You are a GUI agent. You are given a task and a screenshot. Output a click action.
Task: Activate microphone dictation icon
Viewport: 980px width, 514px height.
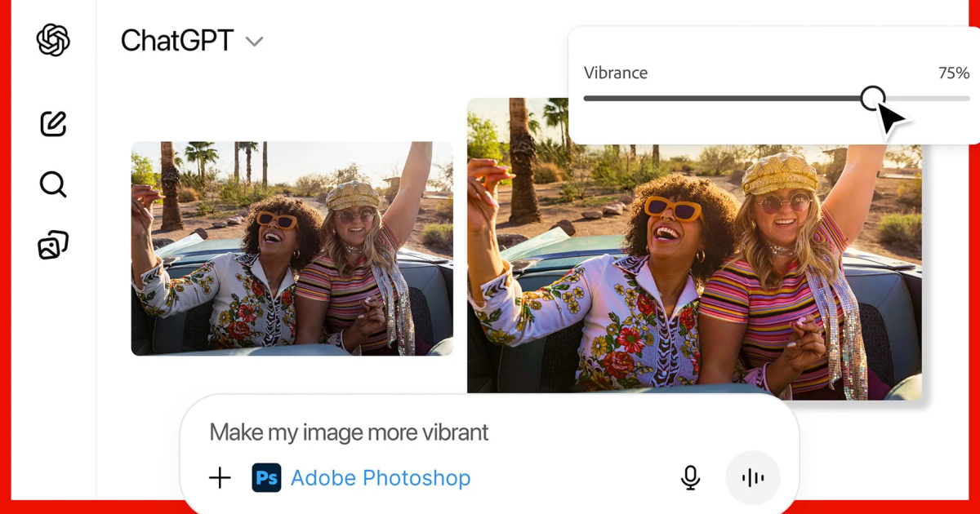pos(690,478)
